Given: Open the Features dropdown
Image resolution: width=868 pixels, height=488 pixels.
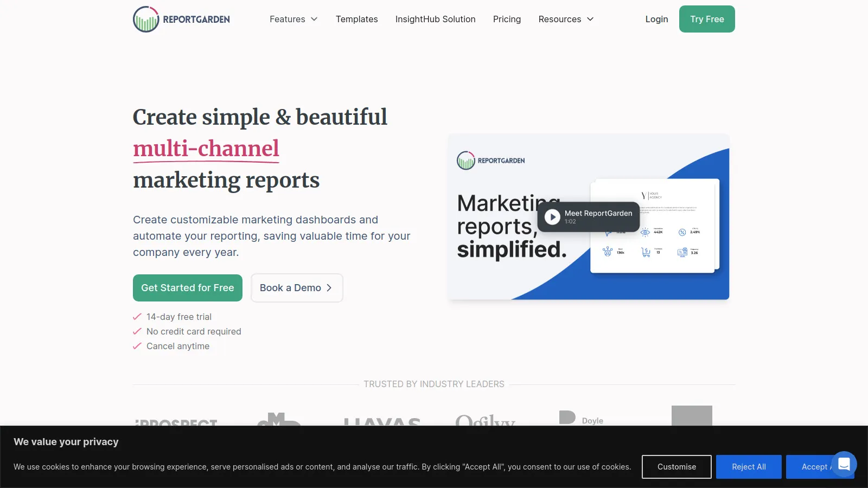Looking at the screenshot, I should 293,19.
